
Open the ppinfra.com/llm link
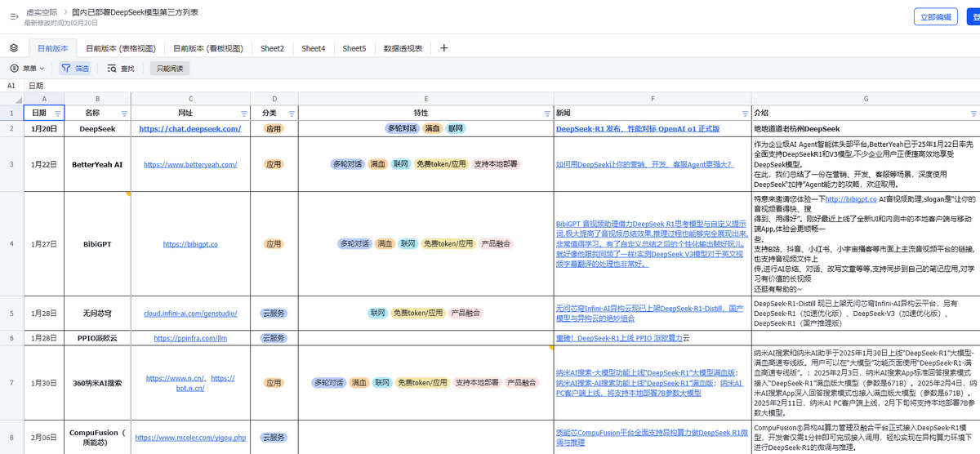[190, 337]
